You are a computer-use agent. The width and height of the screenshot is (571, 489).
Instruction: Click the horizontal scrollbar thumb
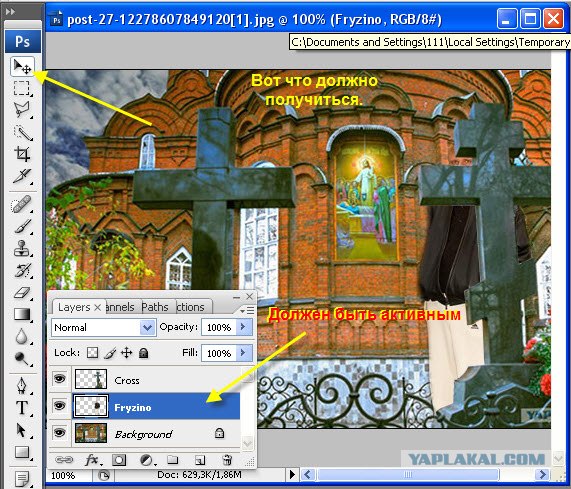click(408, 474)
